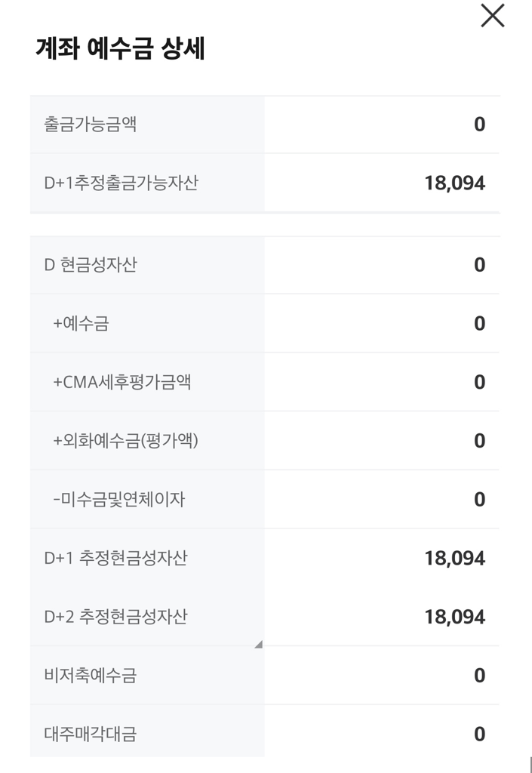The height and width of the screenshot is (773, 532).
Task: Select the 대주매각대금 row label
Action: click(91, 734)
